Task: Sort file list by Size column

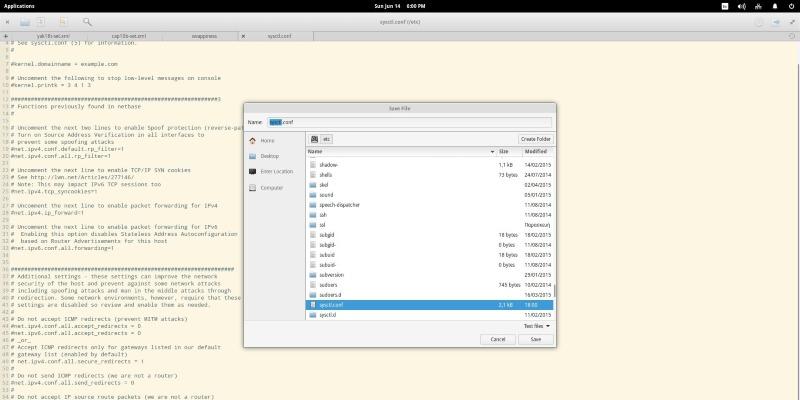Action: [504, 151]
